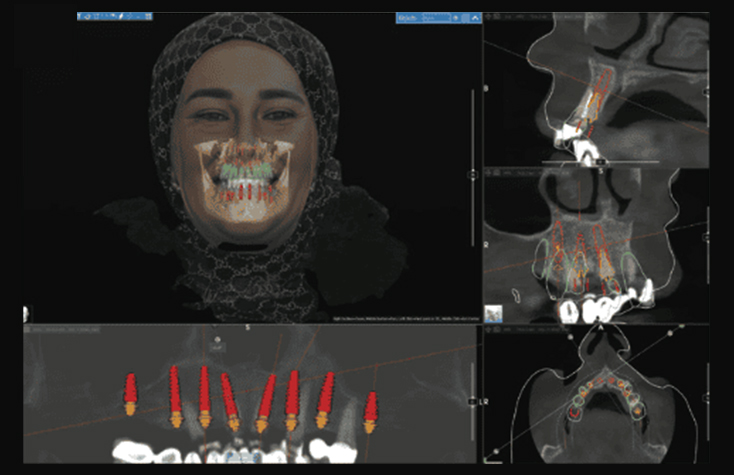The image size is (734, 475).
Task: Click the axial curve handle at upper left
Action: click(x=570, y=337)
